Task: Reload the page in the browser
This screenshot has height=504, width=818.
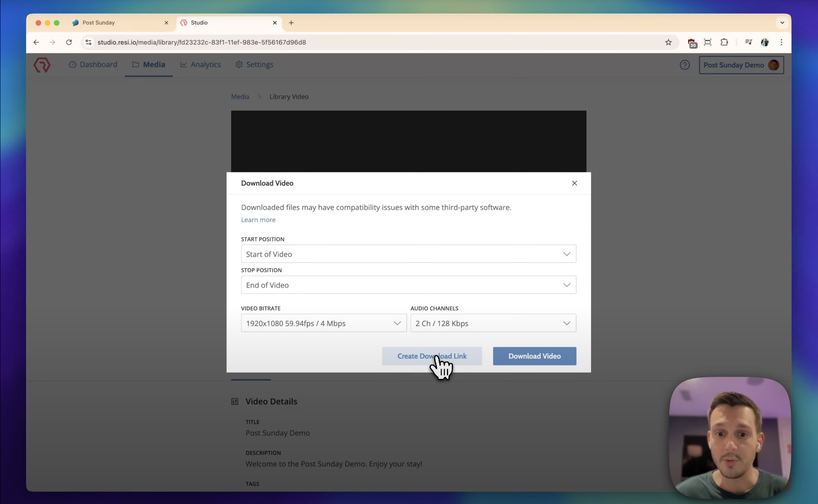Action: coord(69,42)
